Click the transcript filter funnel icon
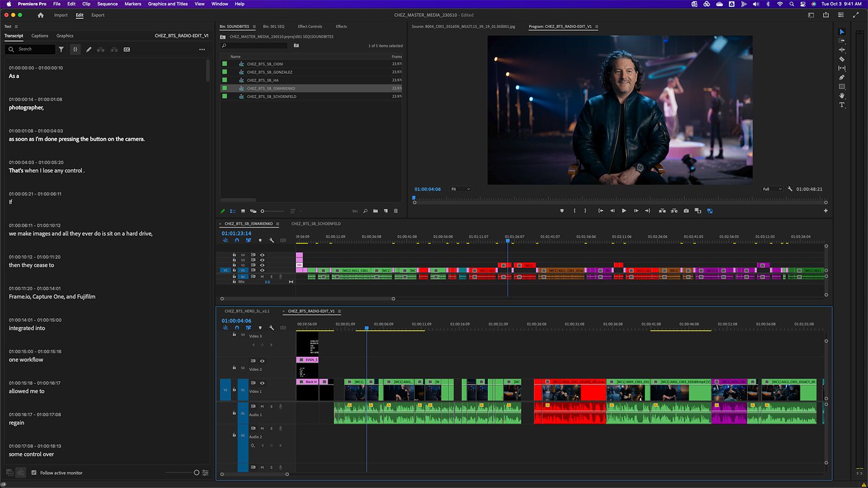 point(61,49)
